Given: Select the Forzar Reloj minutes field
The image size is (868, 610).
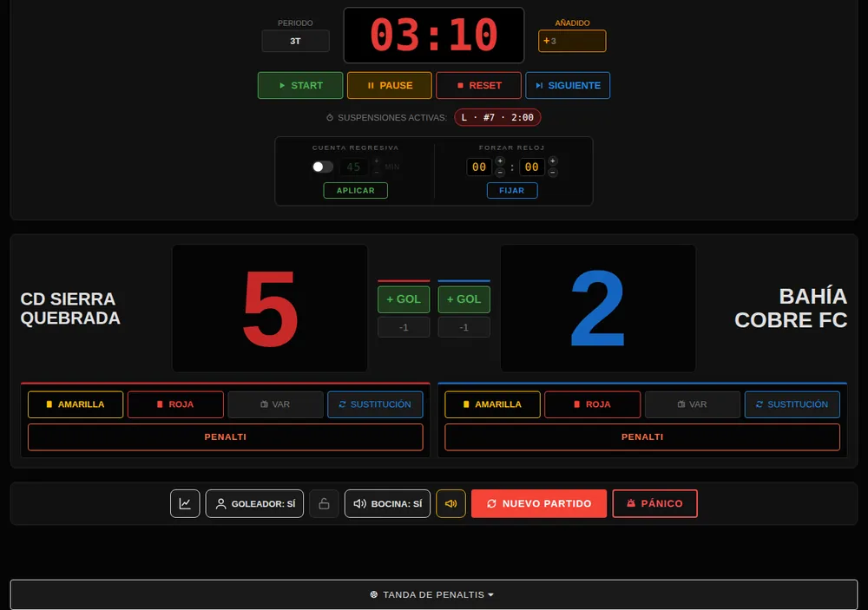Looking at the screenshot, I should pos(479,167).
